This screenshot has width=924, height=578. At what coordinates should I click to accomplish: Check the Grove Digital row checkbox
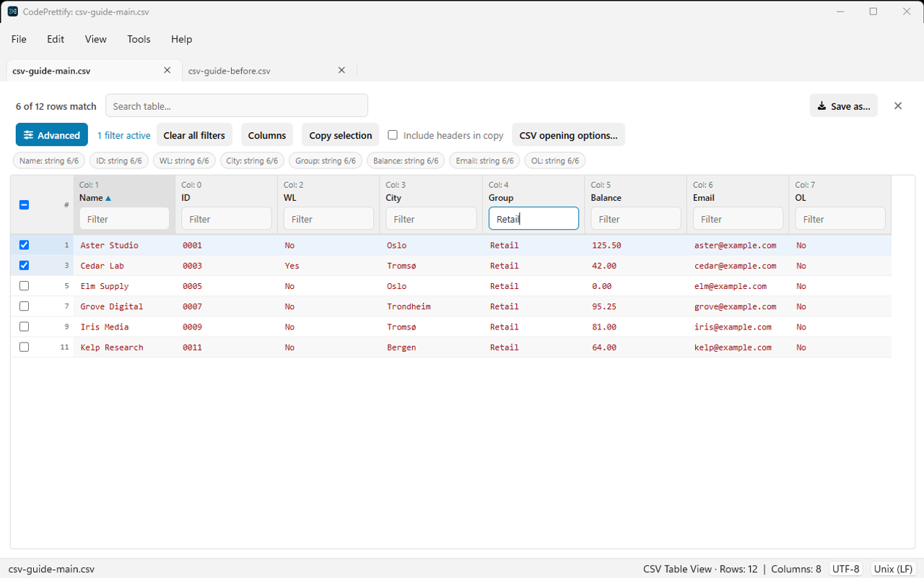(x=24, y=306)
